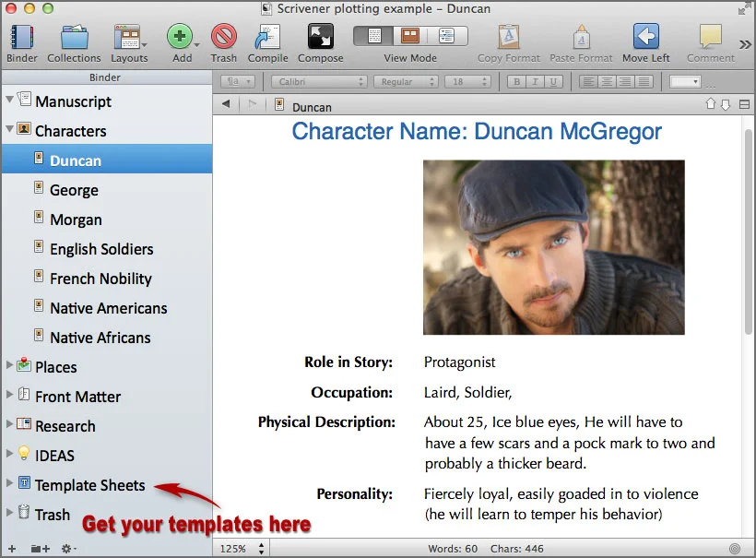
Task: Show more toolbar items chevron
Action: click(x=745, y=44)
